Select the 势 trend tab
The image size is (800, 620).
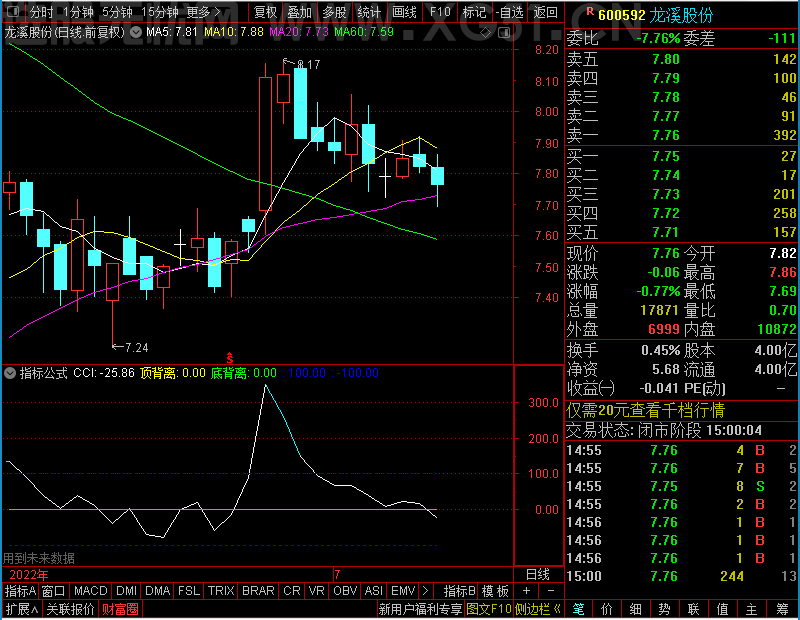[664, 609]
